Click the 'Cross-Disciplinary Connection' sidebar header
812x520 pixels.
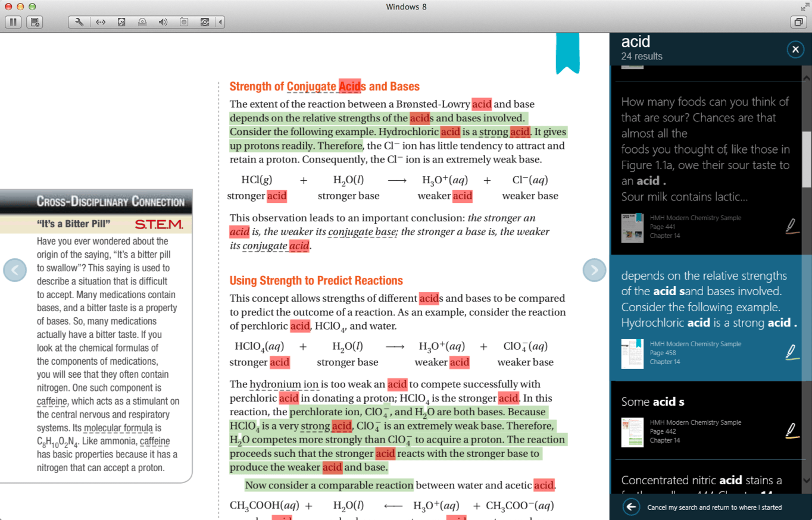111,202
